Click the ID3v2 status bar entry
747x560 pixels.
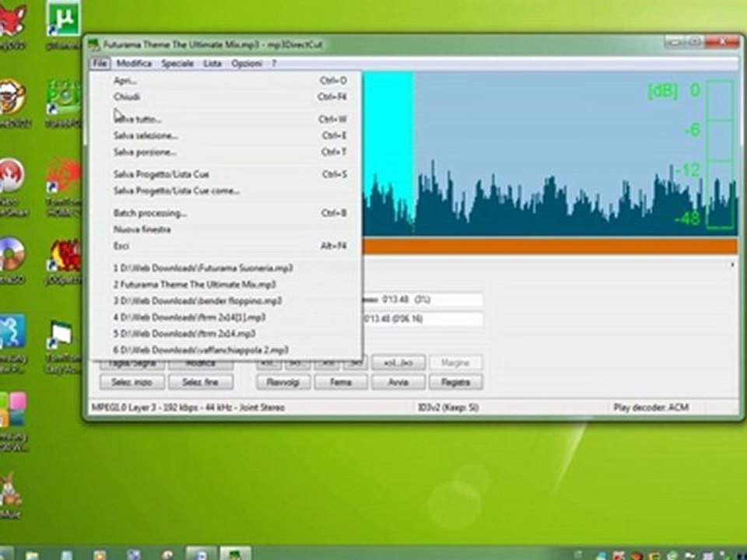[x=448, y=408]
